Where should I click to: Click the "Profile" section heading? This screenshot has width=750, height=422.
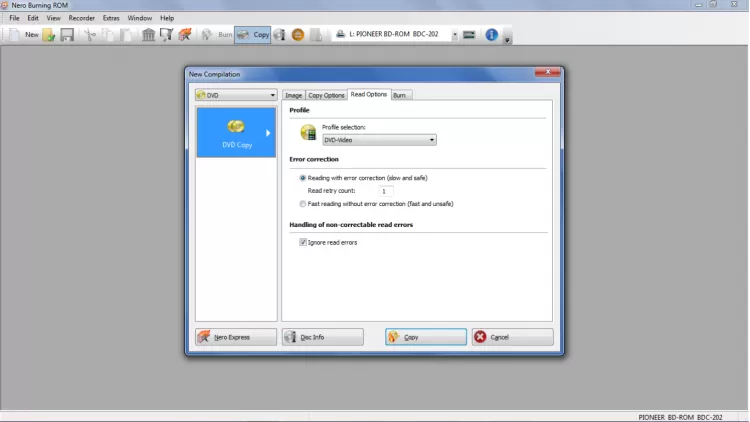click(x=299, y=110)
